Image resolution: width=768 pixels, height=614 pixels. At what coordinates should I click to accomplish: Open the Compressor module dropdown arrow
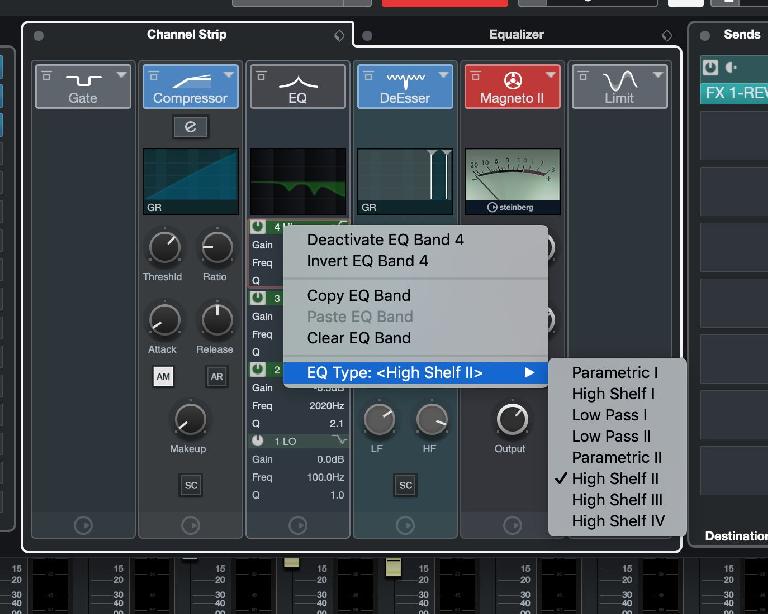[229, 75]
